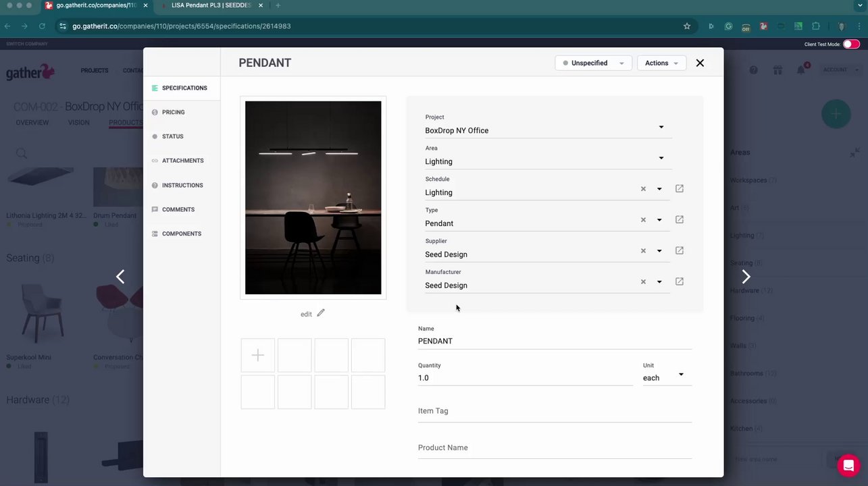Open Type external link icon

pyautogui.click(x=680, y=219)
